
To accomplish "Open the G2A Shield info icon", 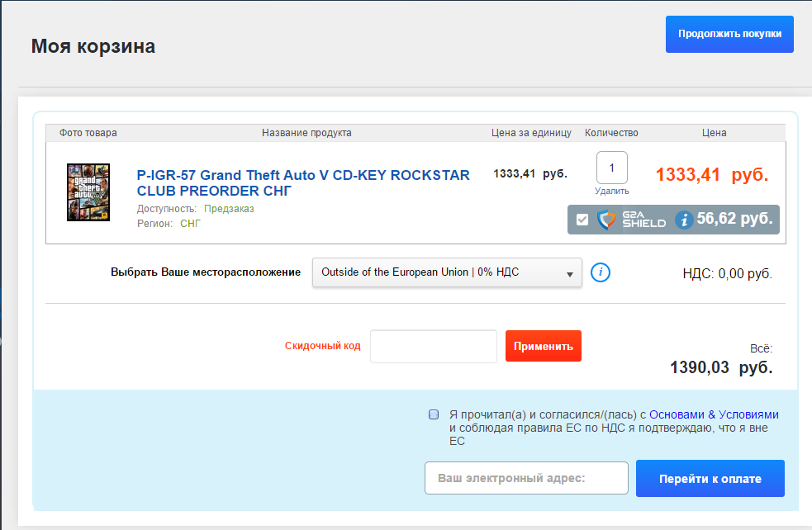I will click(683, 220).
